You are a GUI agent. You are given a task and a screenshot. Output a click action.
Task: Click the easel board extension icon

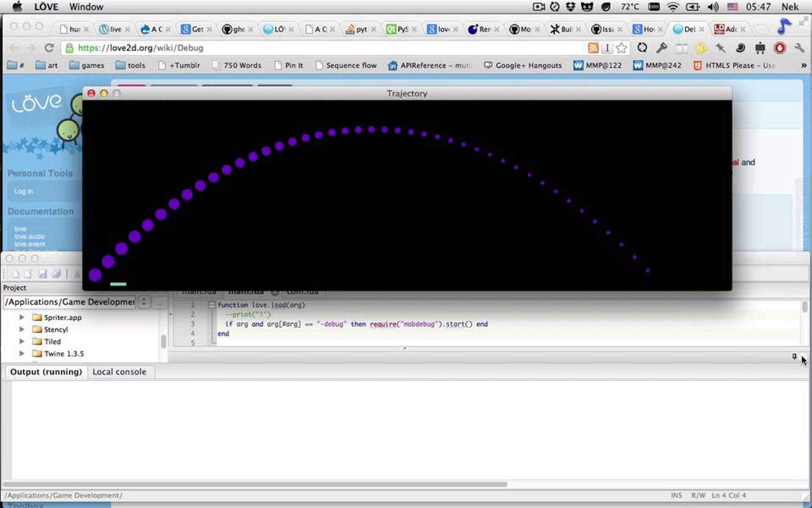click(x=760, y=48)
